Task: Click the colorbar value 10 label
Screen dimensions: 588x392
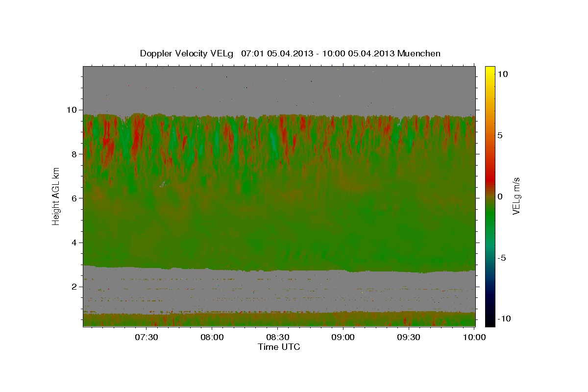Action: [502, 73]
